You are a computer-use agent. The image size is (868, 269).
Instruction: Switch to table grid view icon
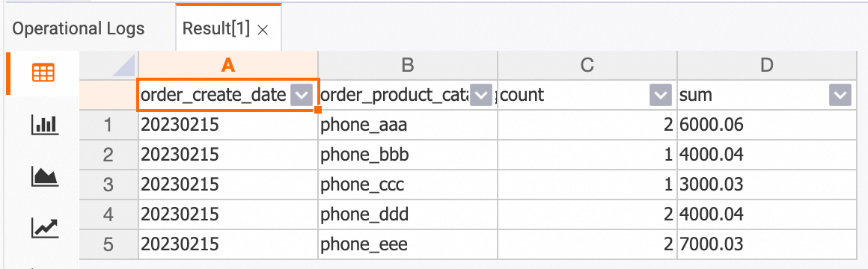pyautogui.click(x=43, y=73)
